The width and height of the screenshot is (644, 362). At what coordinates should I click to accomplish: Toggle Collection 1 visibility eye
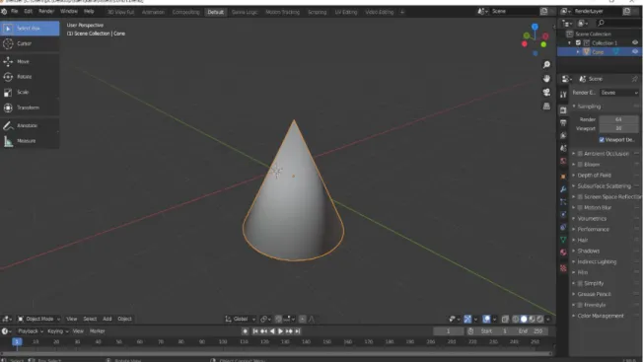pos(635,42)
